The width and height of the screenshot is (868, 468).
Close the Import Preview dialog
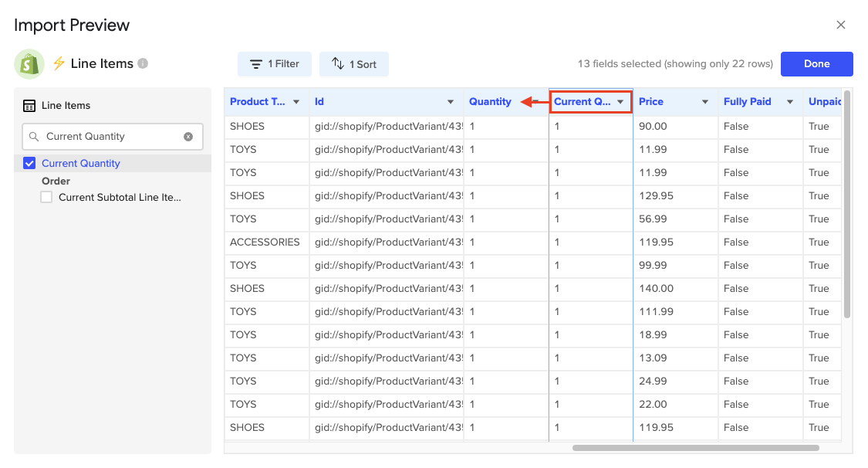click(841, 25)
